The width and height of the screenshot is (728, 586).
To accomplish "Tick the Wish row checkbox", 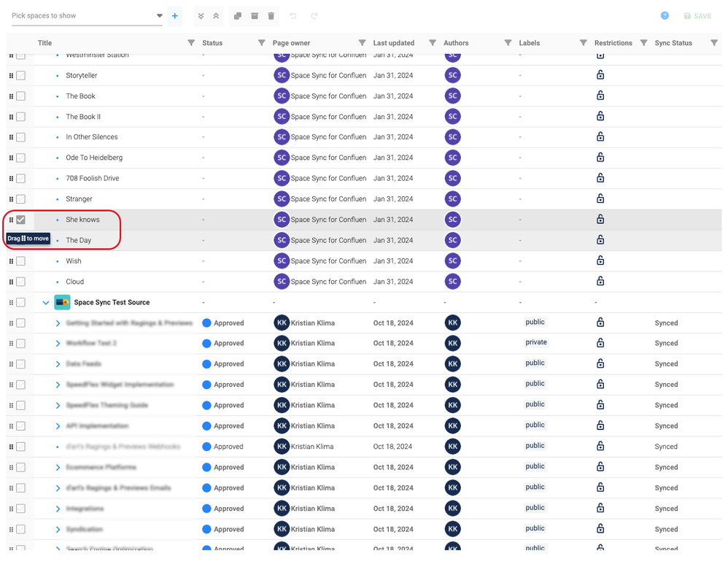I will pos(21,261).
